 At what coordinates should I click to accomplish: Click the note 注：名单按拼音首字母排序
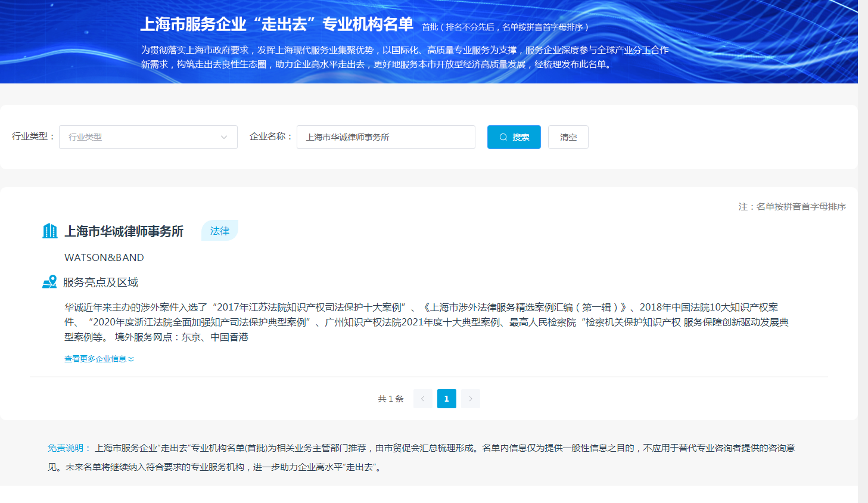792,207
